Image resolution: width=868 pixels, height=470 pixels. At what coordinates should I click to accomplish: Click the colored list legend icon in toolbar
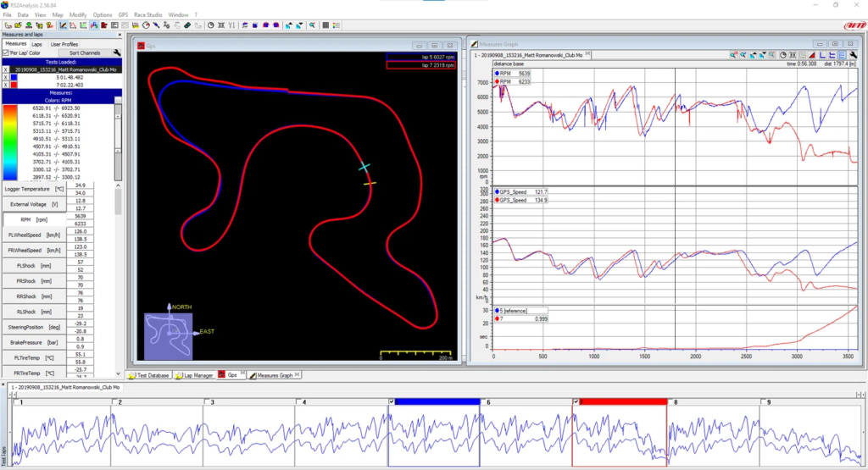[336, 25]
